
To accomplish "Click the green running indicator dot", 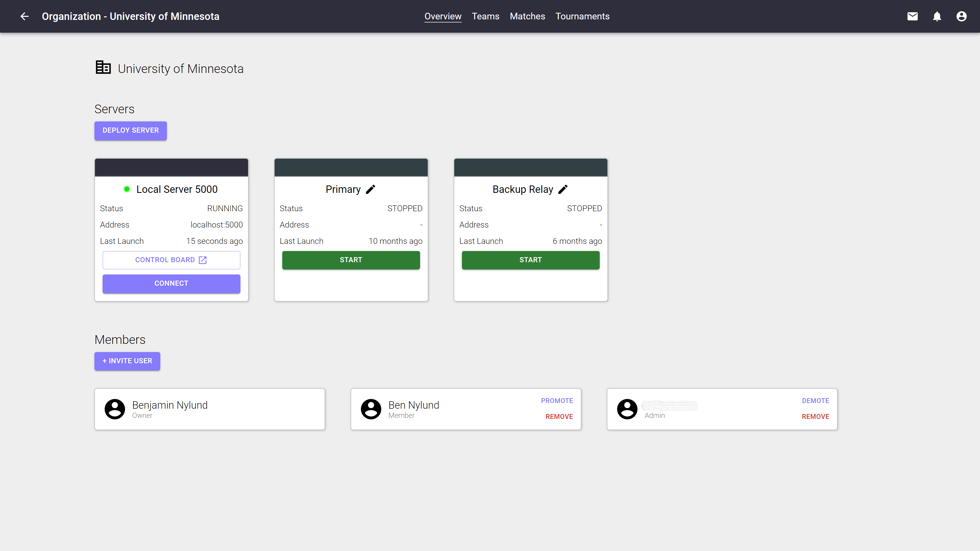I will (x=127, y=189).
